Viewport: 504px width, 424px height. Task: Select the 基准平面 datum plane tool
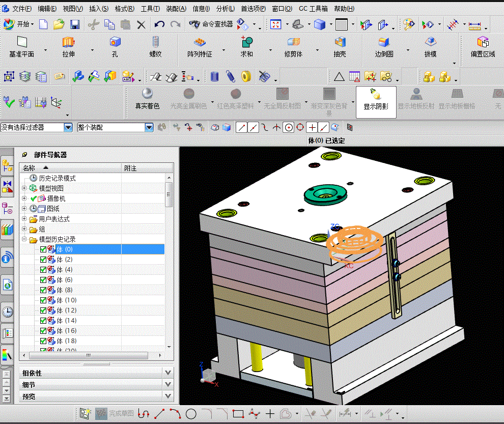pyautogui.click(x=21, y=43)
